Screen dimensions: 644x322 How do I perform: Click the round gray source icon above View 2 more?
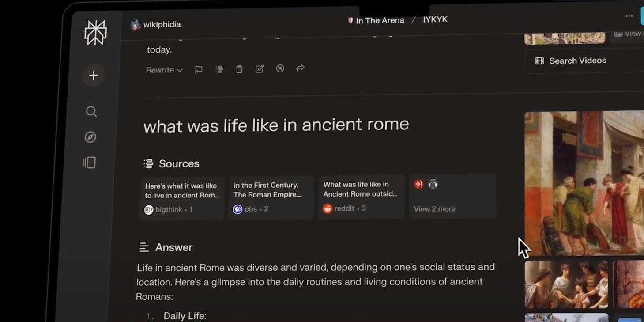point(433,184)
